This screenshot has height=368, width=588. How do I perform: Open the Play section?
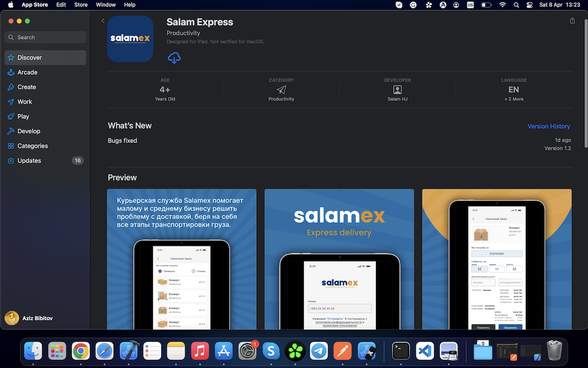point(46,116)
